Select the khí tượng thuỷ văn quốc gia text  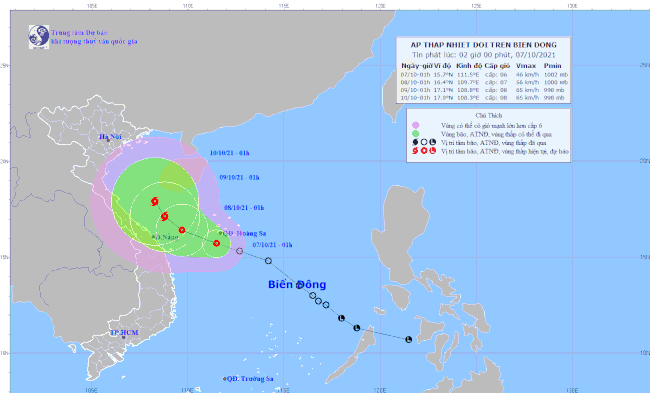(94, 41)
